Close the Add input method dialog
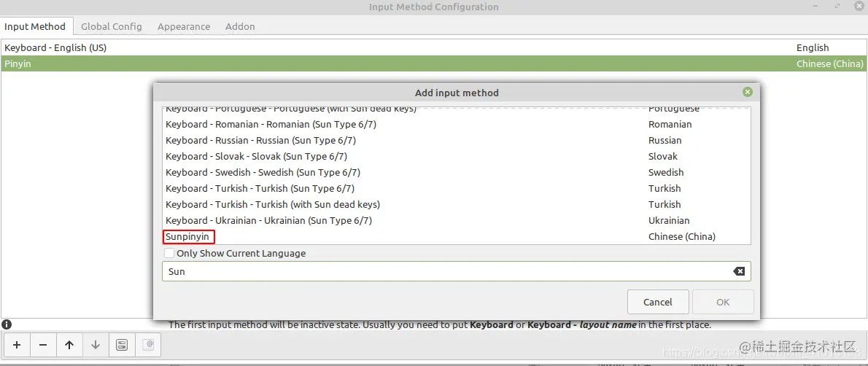 pos(748,92)
